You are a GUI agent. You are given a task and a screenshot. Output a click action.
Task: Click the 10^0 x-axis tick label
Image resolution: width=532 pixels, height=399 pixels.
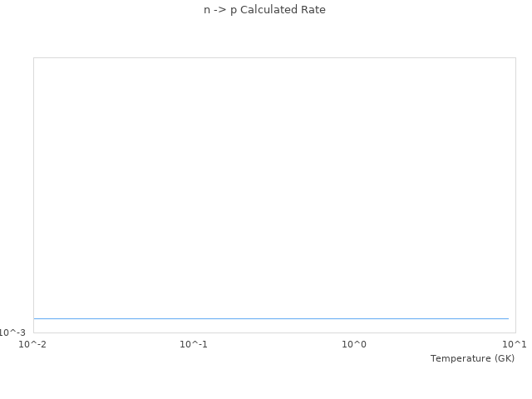[x=354, y=343]
